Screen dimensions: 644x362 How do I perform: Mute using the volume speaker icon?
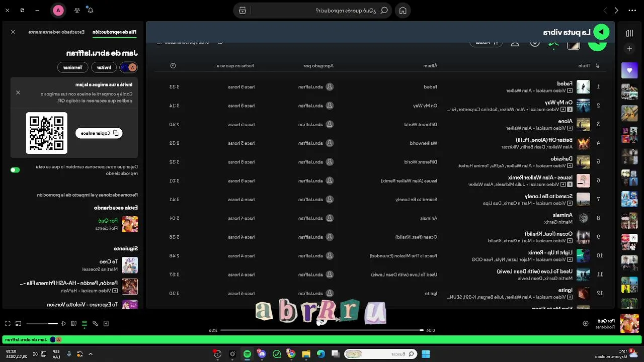(63, 323)
